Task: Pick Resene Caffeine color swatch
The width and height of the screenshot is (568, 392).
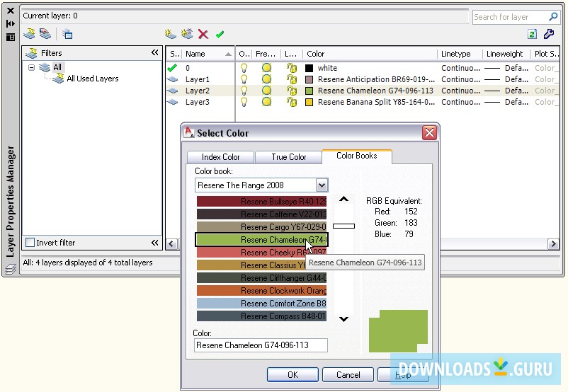Action: coord(261,214)
